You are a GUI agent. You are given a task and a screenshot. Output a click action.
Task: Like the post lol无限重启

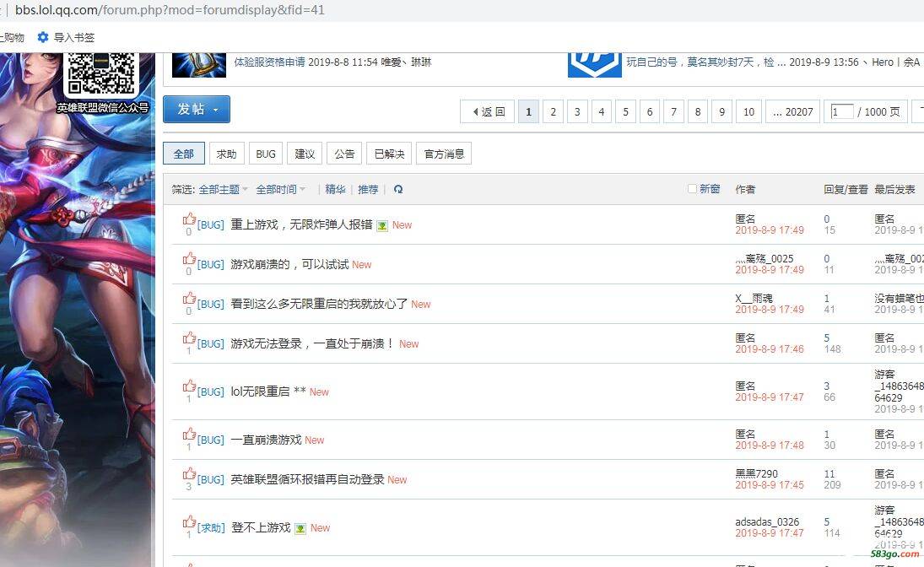coord(188,386)
